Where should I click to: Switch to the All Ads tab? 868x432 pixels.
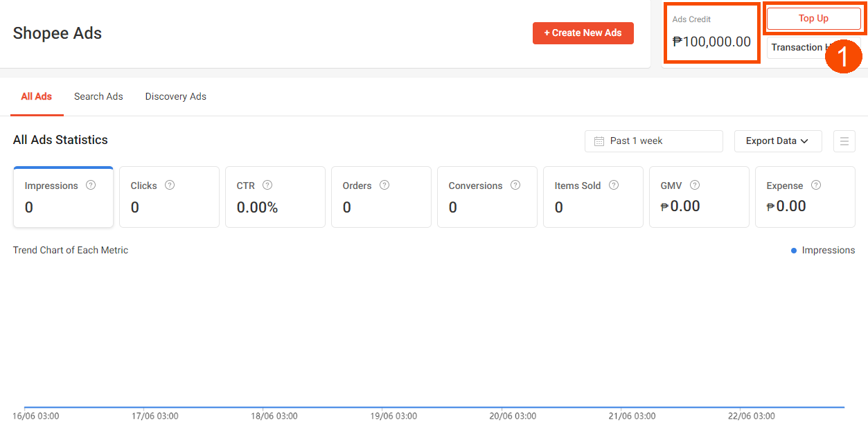[37, 96]
